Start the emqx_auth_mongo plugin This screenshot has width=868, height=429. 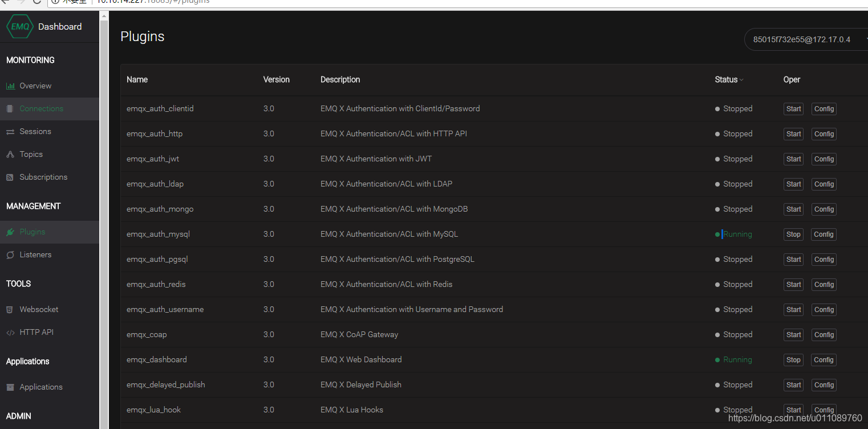coord(793,209)
